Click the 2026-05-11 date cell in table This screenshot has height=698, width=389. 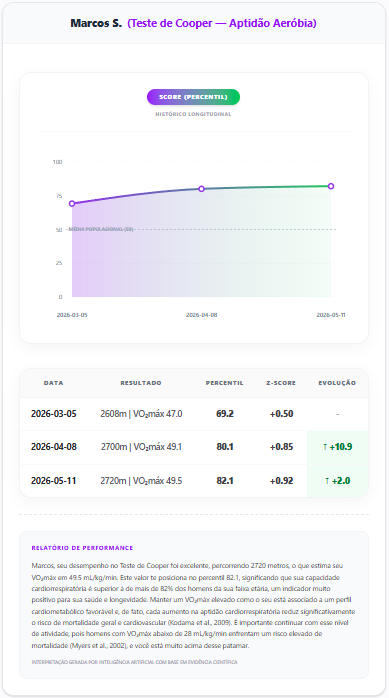click(x=53, y=481)
